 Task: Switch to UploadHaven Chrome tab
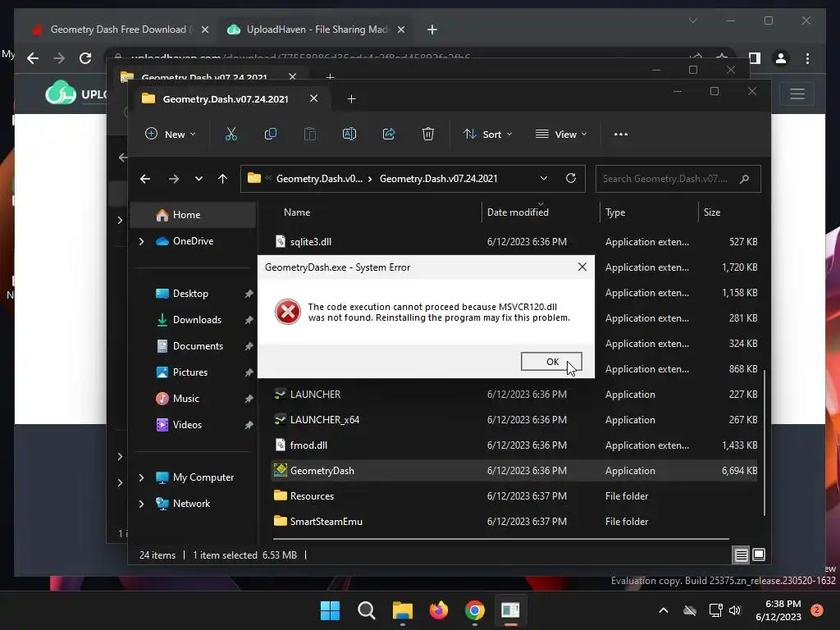click(x=316, y=30)
